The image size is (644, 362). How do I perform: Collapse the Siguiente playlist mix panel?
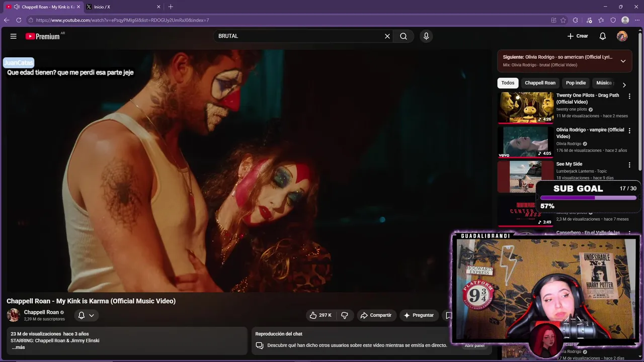pyautogui.click(x=623, y=61)
